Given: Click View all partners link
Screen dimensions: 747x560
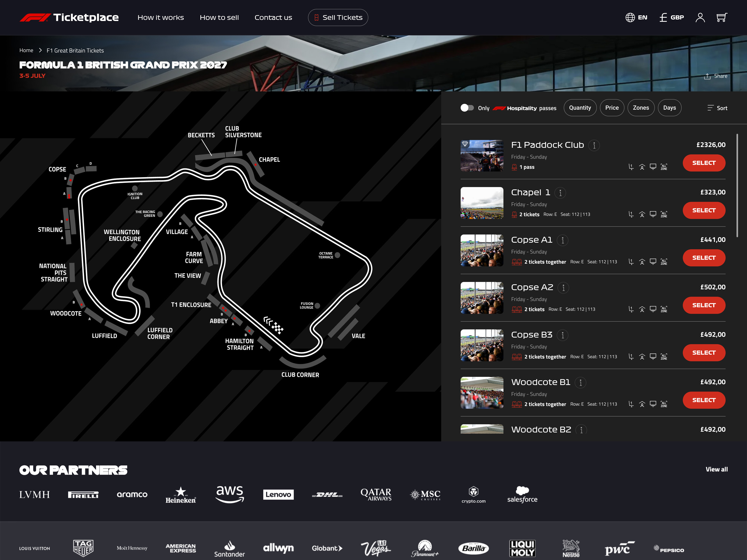Looking at the screenshot, I should [716, 470].
